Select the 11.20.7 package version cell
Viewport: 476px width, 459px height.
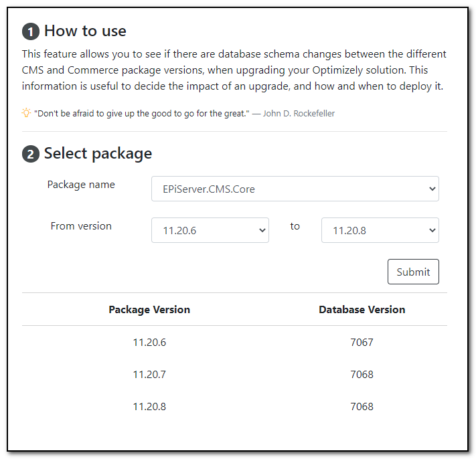[149, 375]
